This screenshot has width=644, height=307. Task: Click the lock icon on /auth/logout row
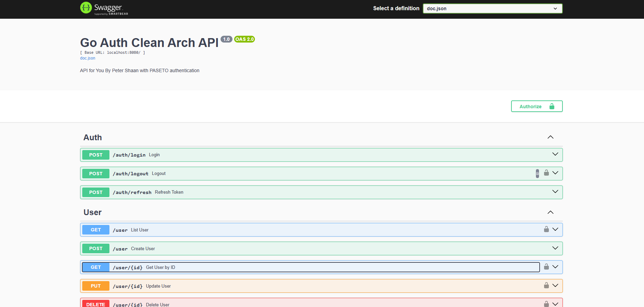point(546,173)
